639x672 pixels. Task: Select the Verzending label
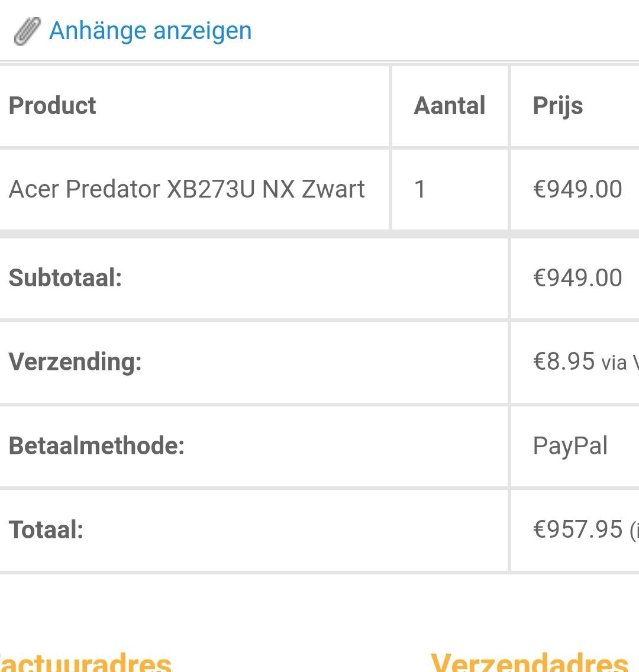(75, 361)
